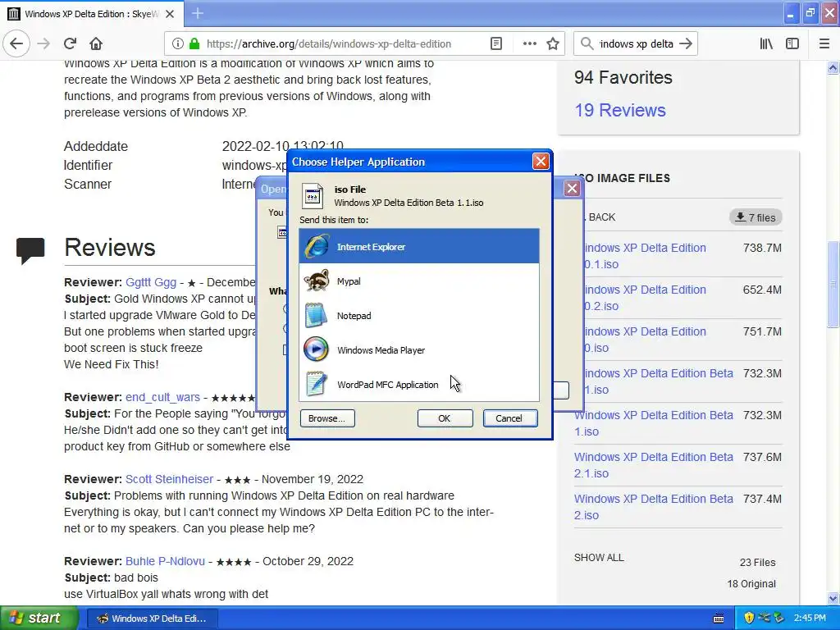The height and width of the screenshot is (630, 840).
Task: Click the green secure padlock icon
Action: tap(194, 44)
